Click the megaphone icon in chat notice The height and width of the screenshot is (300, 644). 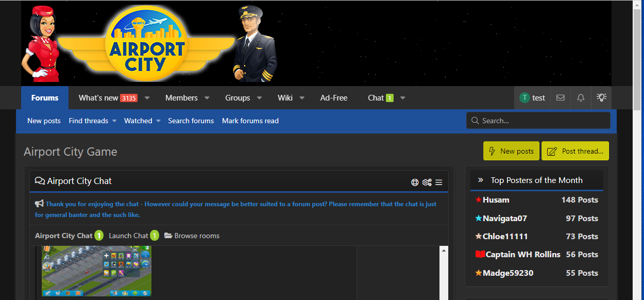[x=39, y=204]
